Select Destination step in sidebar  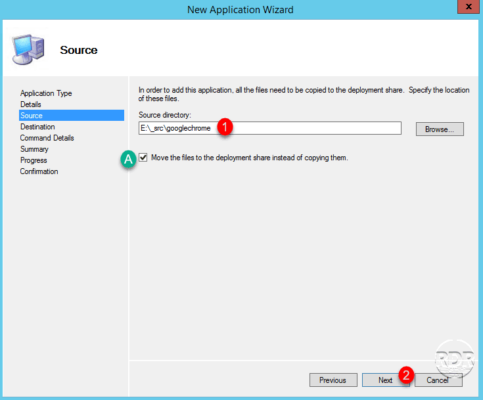coord(38,127)
